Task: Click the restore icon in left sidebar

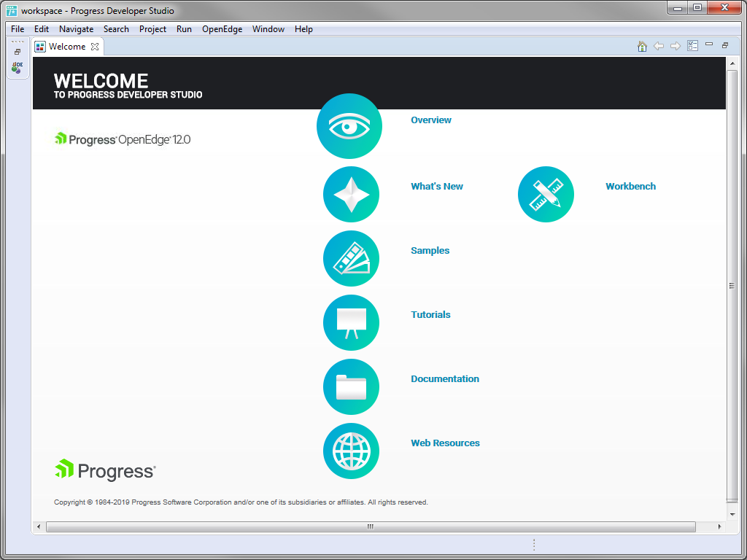Action: pos(18,52)
